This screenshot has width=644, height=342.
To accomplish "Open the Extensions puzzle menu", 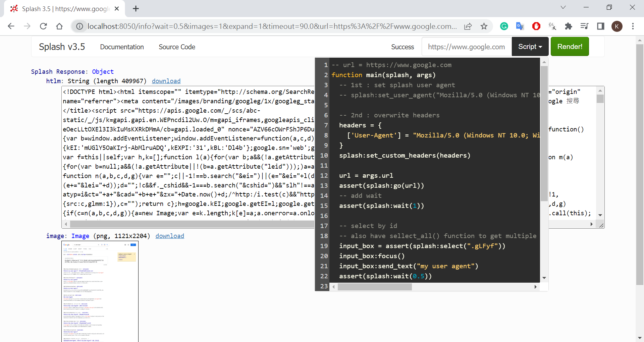I will 568,26.
